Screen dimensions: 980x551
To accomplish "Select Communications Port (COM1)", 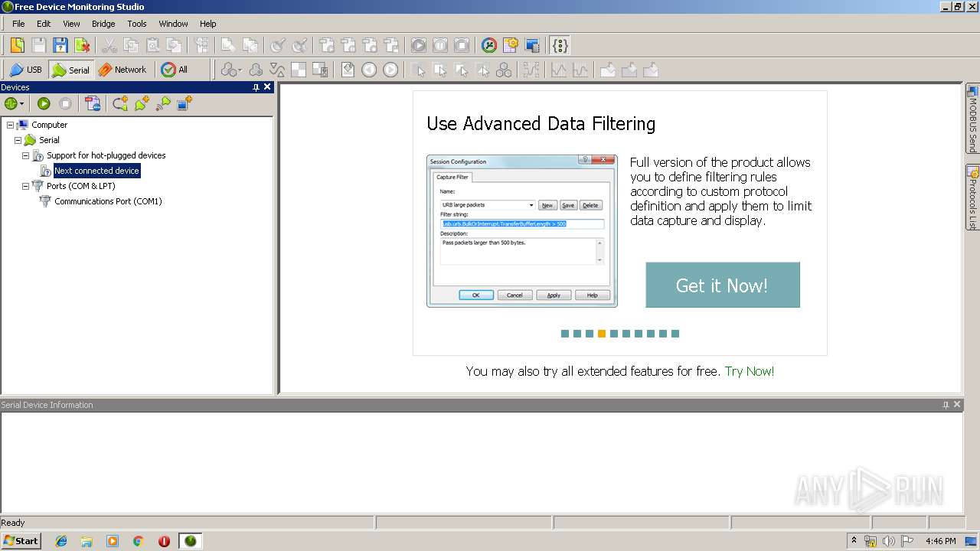I will pos(108,201).
